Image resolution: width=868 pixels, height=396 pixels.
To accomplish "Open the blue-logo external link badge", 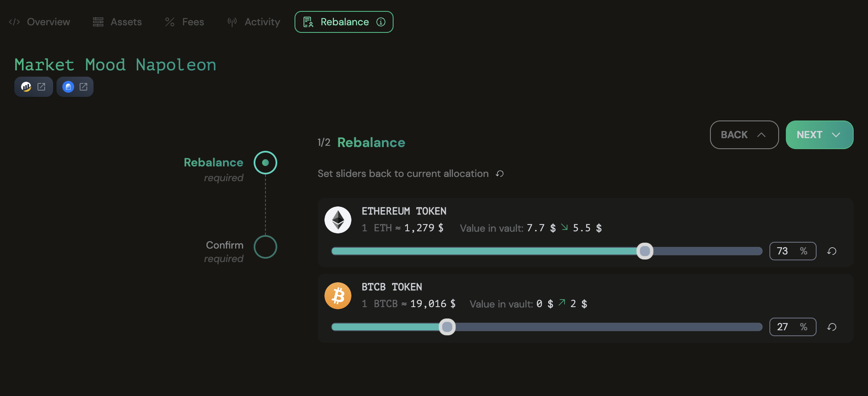I will coord(75,87).
